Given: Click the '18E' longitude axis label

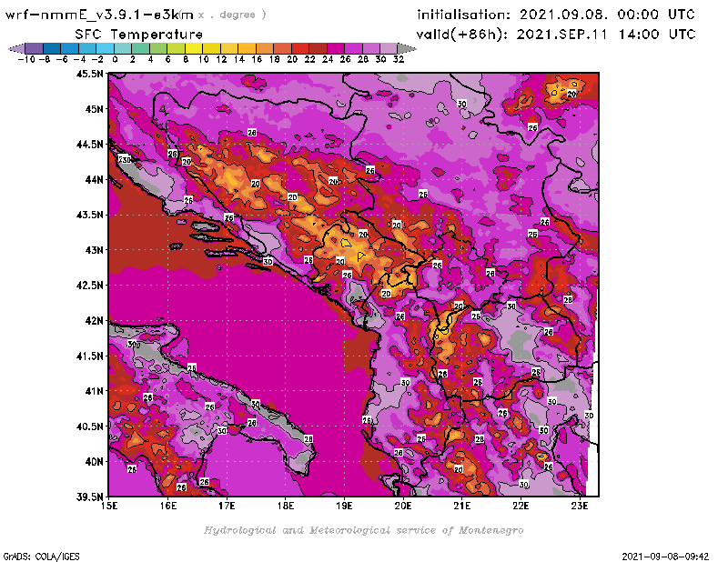Looking at the screenshot, I should [x=286, y=506].
